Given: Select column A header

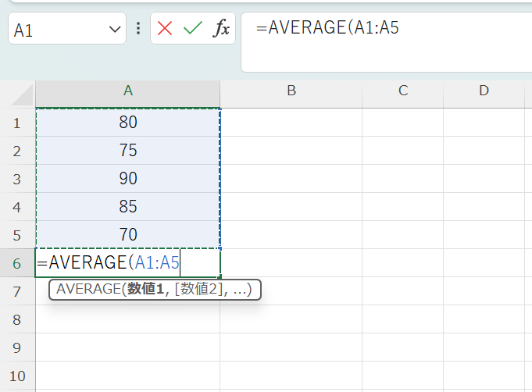Looking at the screenshot, I should click(x=128, y=91).
